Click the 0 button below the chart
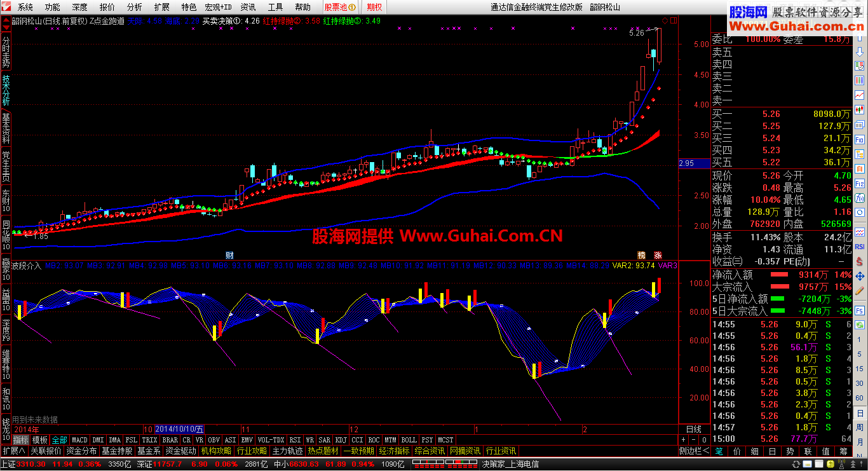Image resolution: width=868 pixels, height=471 pixels. (703, 440)
